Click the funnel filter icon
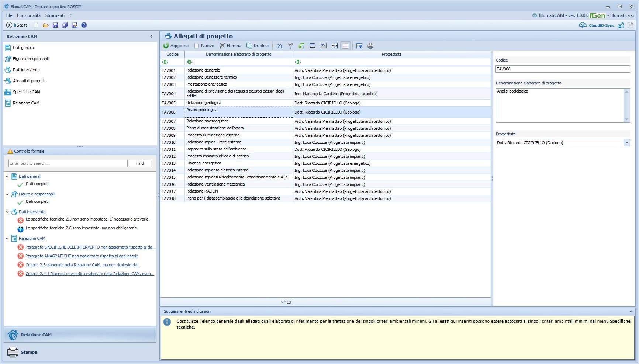This screenshot has width=639, height=364. pyautogui.click(x=290, y=46)
